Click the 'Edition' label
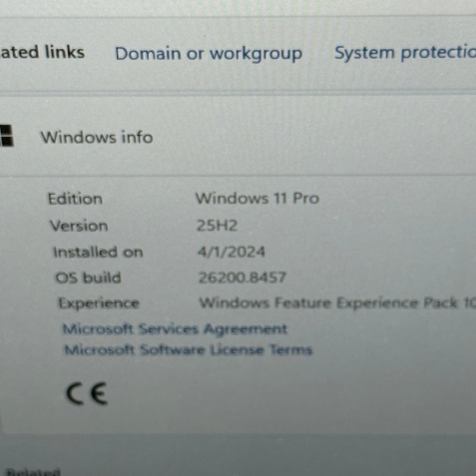The image size is (476, 476). [75, 199]
